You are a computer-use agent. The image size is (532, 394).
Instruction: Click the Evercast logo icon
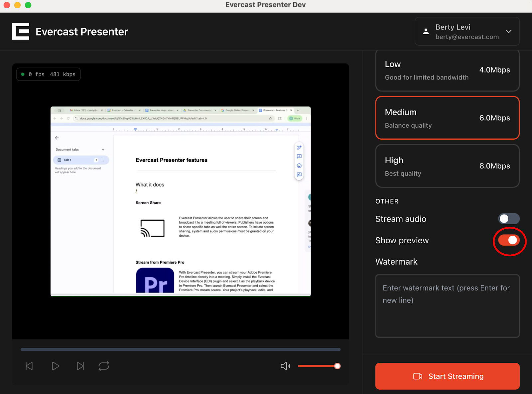[21, 31]
